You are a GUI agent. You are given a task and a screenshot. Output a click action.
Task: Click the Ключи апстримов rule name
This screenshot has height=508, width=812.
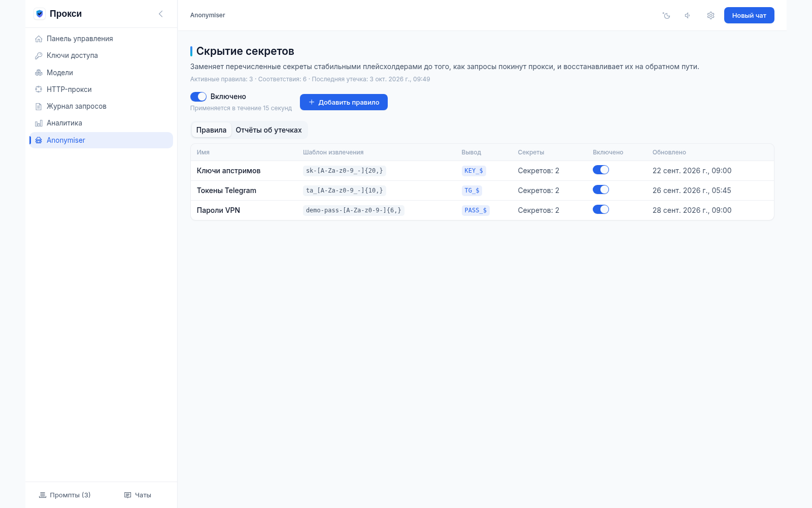(228, 171)
